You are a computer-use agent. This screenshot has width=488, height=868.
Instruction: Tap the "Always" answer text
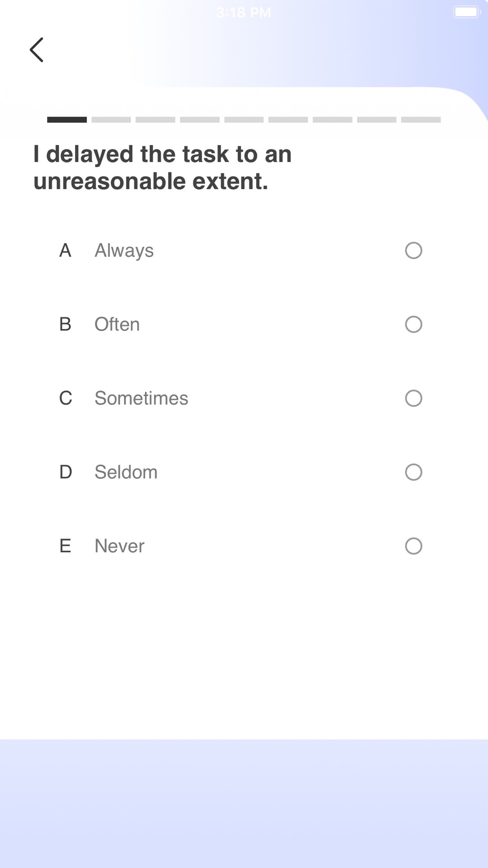coord(124,250)
